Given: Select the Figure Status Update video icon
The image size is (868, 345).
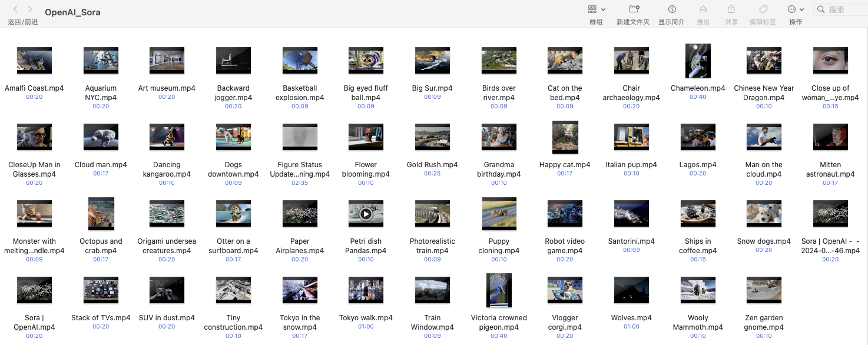Looking at the screenshot, I should [300, 137].
